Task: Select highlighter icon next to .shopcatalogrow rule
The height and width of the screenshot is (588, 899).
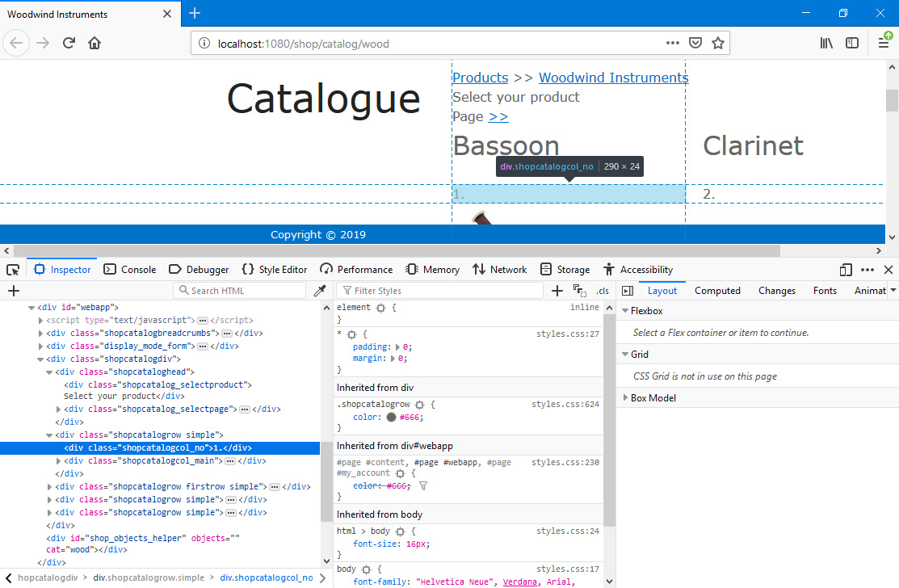Action: tap(420, 405)
